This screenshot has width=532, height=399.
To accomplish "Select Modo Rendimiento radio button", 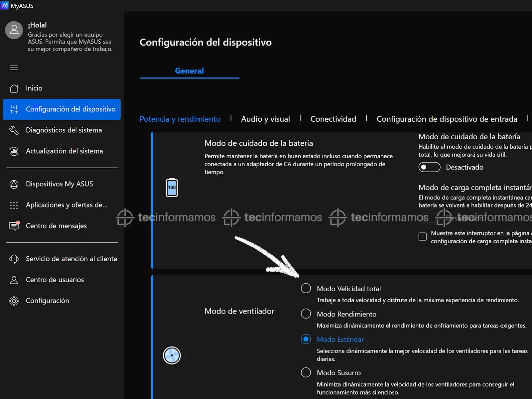I will pos(306,314).
